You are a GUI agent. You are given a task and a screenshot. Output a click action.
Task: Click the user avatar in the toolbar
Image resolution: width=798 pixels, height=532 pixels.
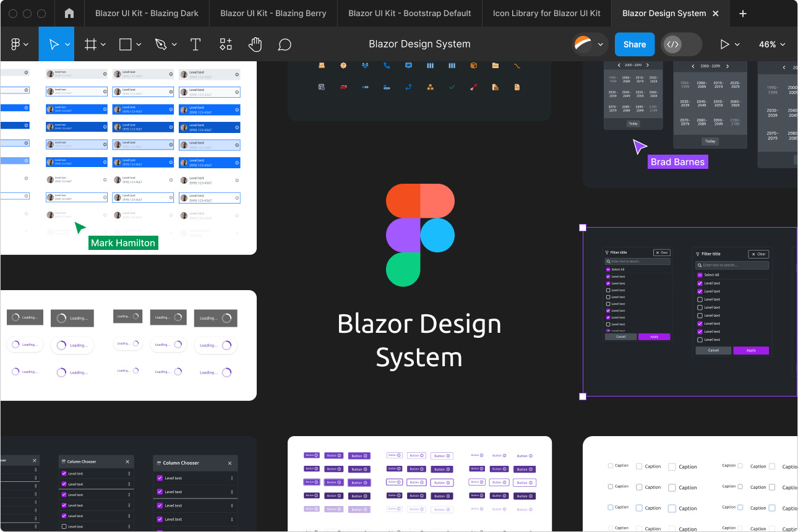583,45
